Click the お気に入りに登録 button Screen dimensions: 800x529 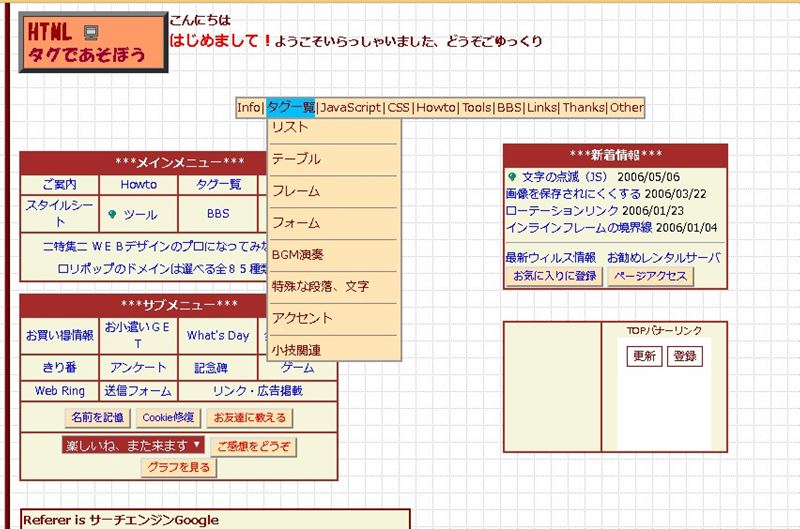coord(554,276)
